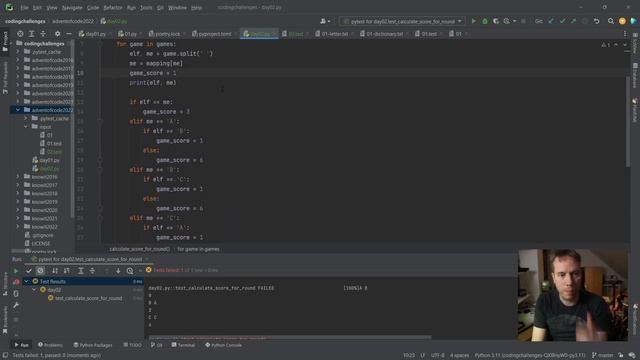Open Project panel gear options

57,34
